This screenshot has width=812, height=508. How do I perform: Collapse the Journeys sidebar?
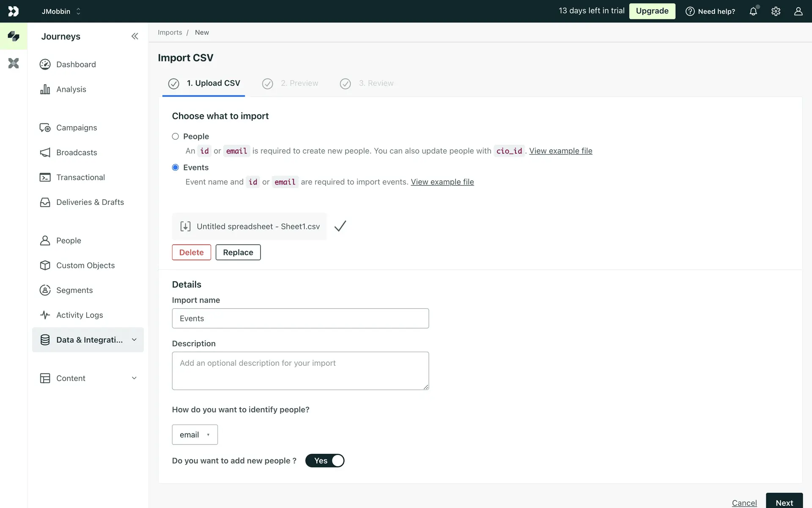tap(134, 36)
